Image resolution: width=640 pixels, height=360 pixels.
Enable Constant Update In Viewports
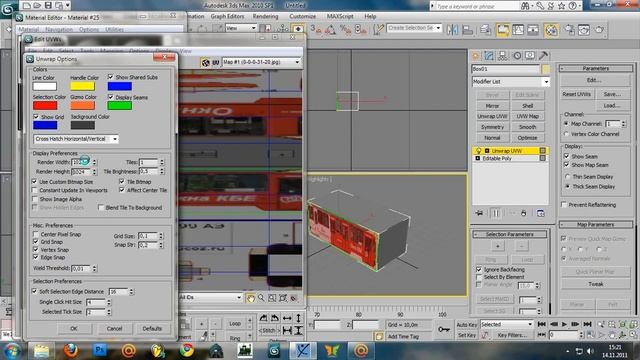[35, 190]
